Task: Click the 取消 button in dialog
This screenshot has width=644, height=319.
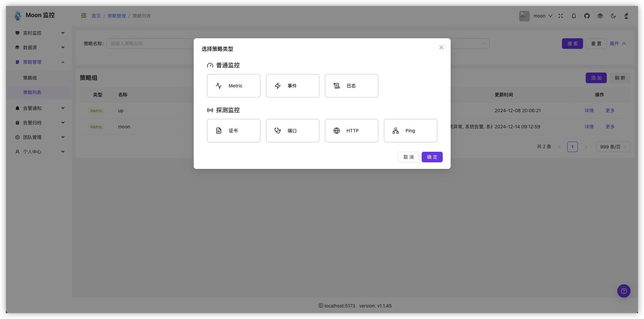Action: click(x=408, y=157)
